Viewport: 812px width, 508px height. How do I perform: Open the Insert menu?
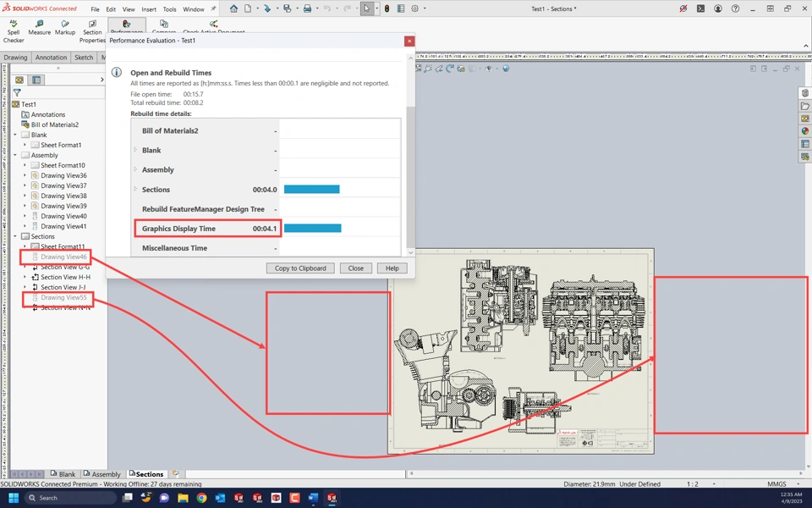pos(149,9)
